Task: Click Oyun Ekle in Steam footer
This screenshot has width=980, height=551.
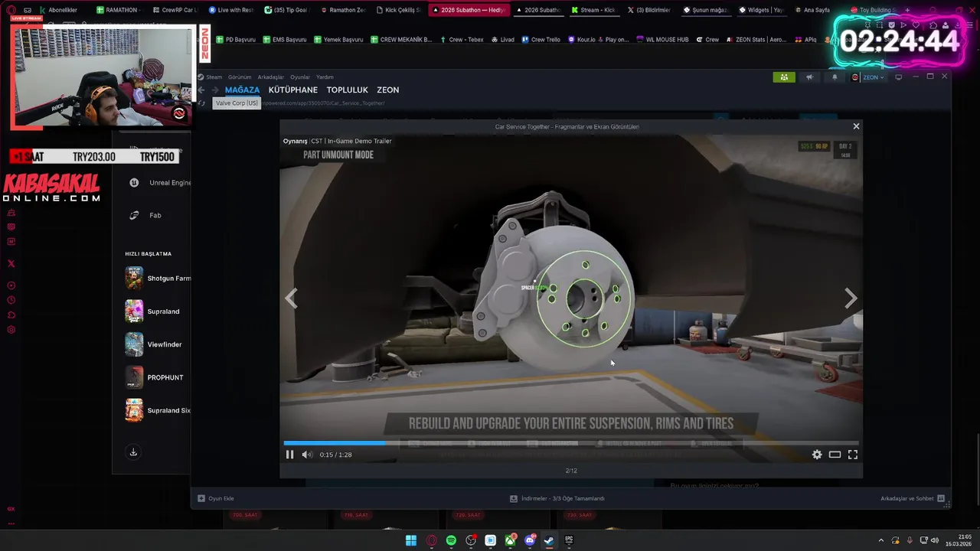Action: 216,498
